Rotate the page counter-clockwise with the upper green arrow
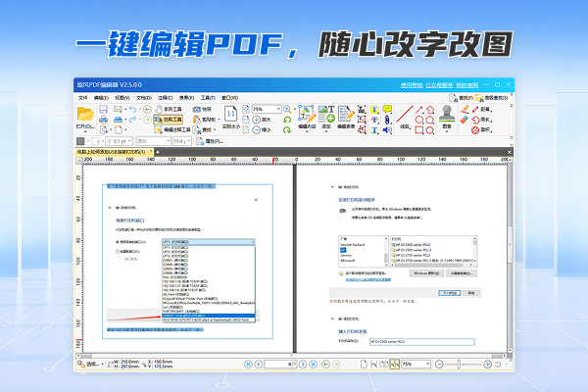 point(287,120)
